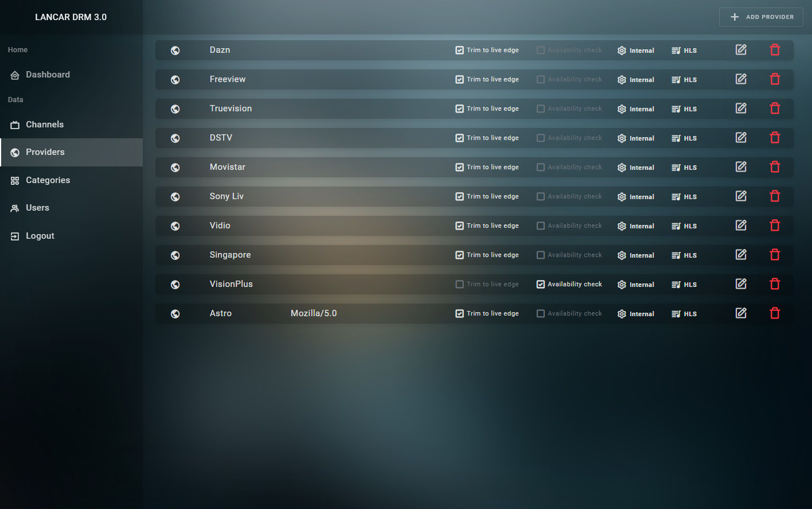Click the globe icon next to Movistar
Image resolution: width=812 pixels, height=509 pixels.
click(175, 168)
